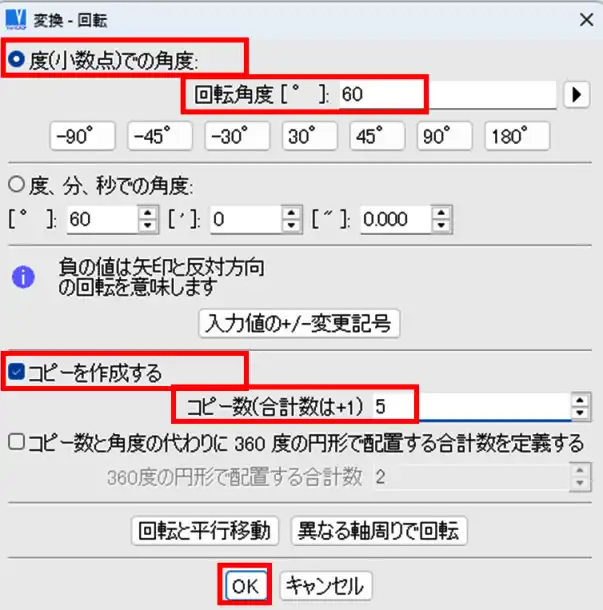603x610 pixels.
Task: Select the decimal degrees angle radio button
Action: point(16,60)
